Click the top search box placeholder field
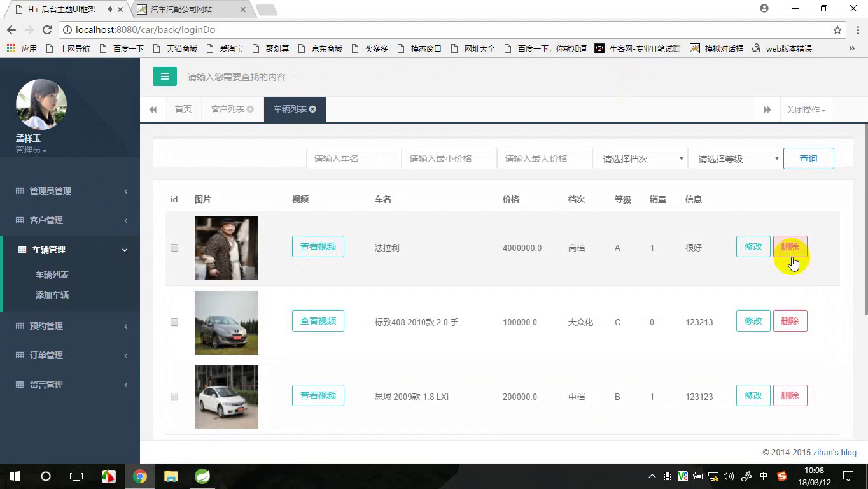 click(x=242, y=77)
